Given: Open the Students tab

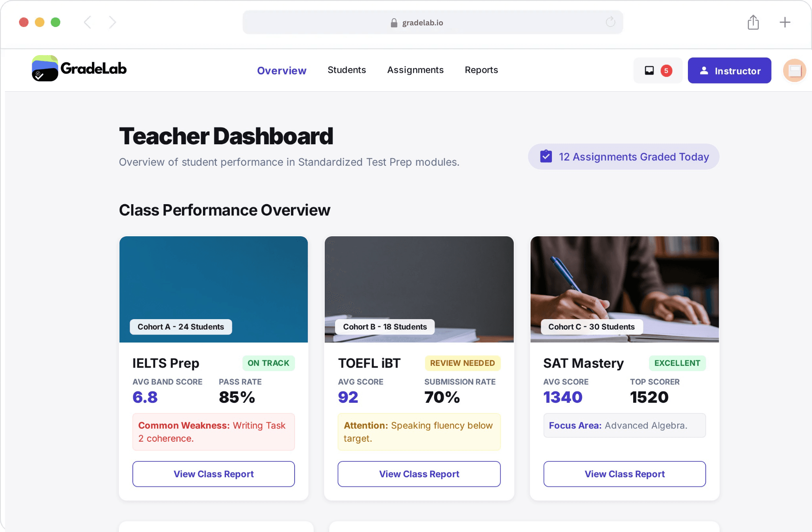Looking at the screenshot, I should [347, 70].
